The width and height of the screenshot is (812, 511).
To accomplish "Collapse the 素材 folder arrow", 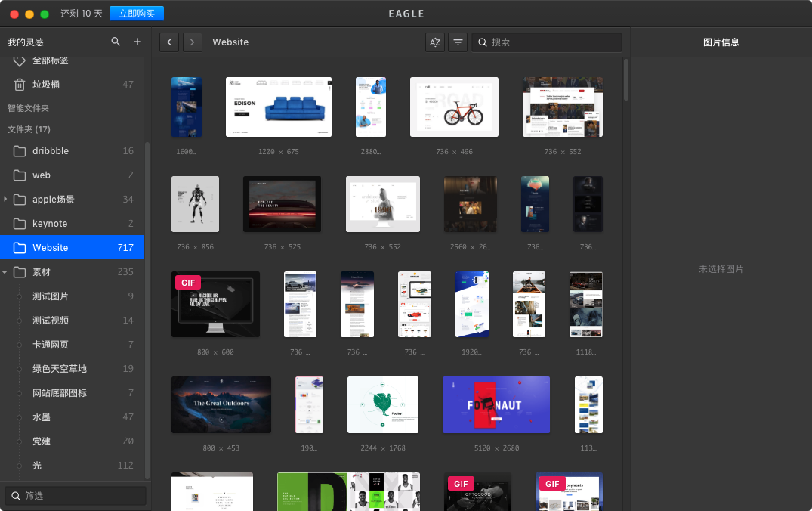I will point(6,272).
